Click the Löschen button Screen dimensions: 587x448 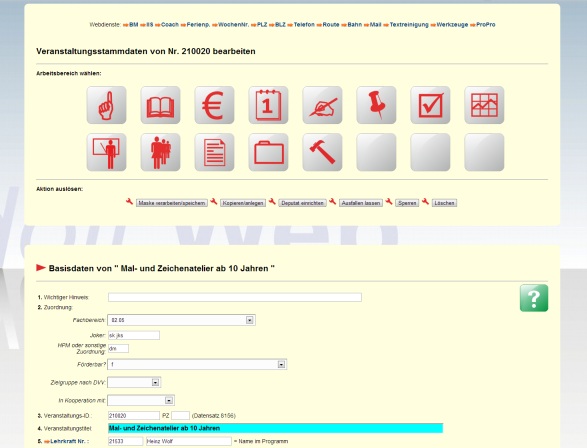tap(444, 203)
